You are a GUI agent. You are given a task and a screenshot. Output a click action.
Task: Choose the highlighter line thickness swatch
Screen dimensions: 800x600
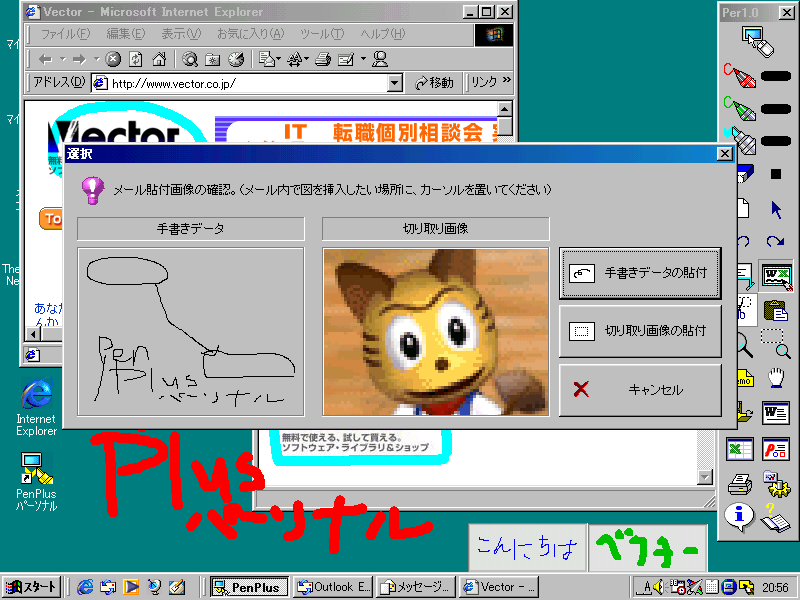coord(776,141)
